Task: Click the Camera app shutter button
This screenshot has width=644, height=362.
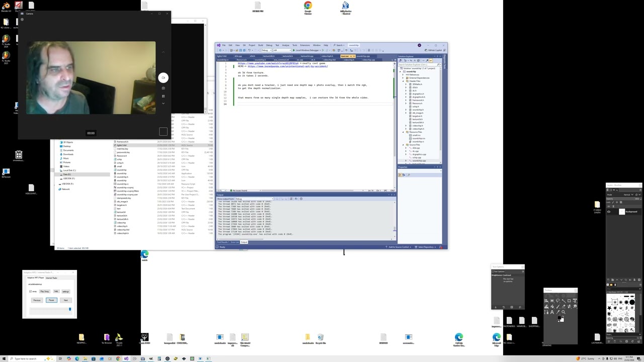Action: pyautogui.click(x=163, y=77)
